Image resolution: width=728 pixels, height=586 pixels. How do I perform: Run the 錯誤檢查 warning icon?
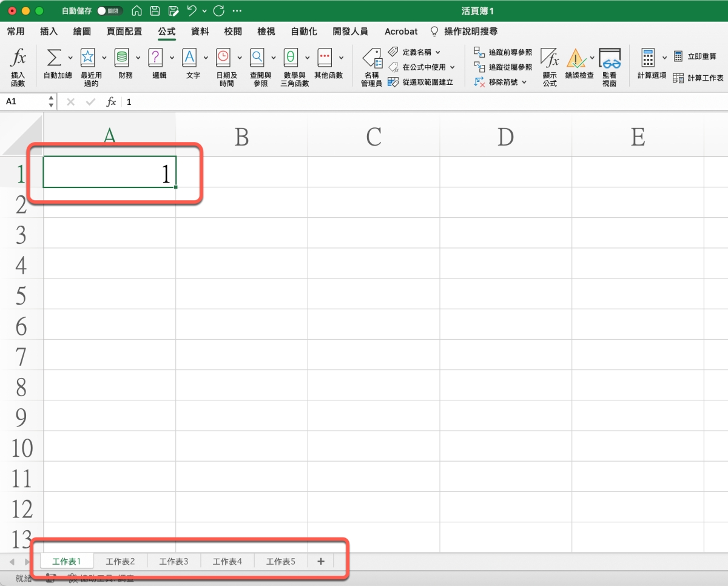(x=576, y=58)
